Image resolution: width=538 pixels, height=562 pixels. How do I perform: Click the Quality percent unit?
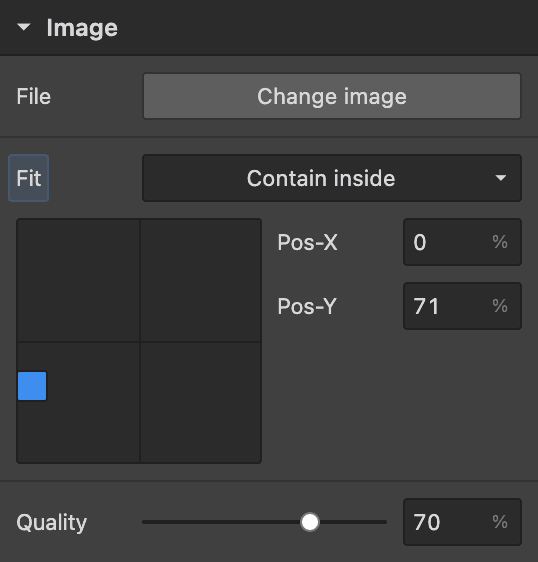[x=500, y=522]
